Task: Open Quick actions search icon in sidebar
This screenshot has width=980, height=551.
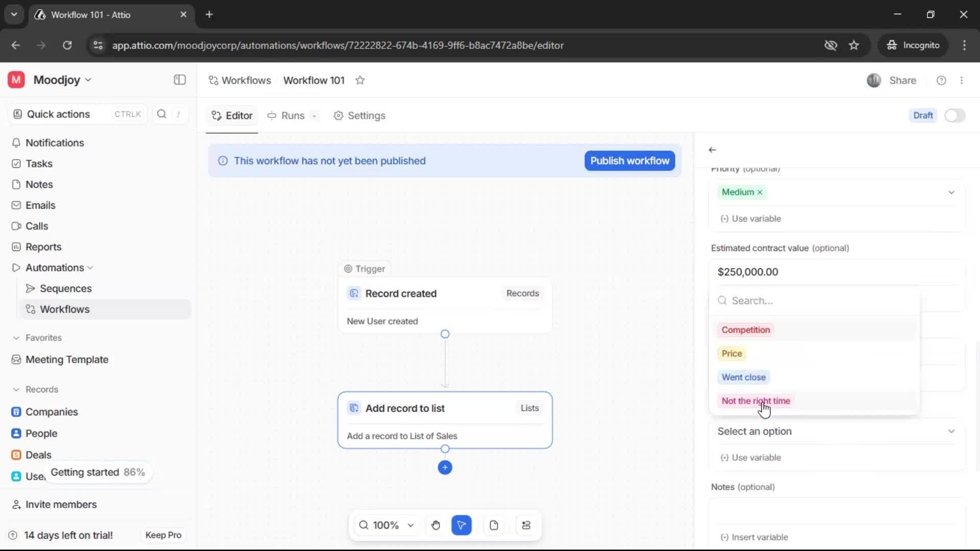Action: [x=161, y=114]
